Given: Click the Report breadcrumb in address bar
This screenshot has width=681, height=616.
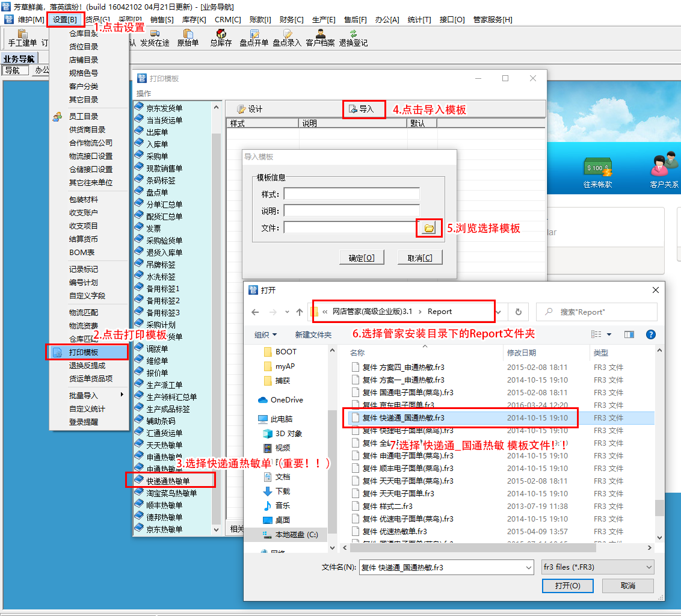Looking at the screenshot, I should click(440, 312).
